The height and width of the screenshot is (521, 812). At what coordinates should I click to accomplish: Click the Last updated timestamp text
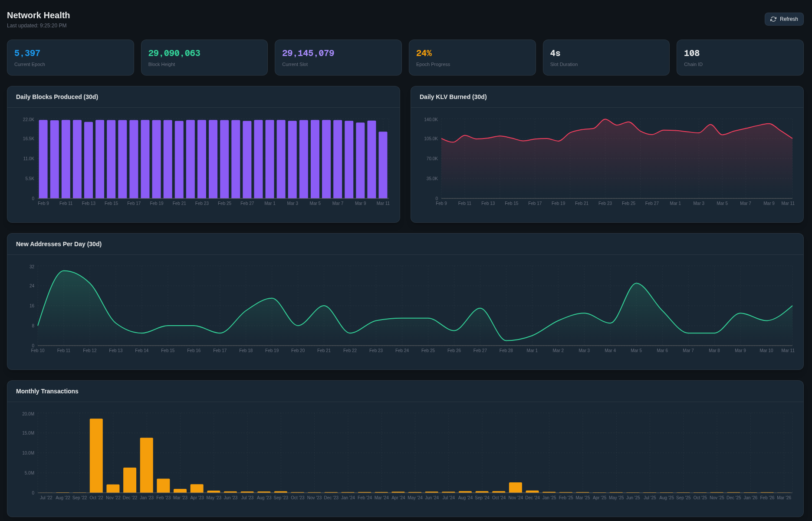pos(36,25)
